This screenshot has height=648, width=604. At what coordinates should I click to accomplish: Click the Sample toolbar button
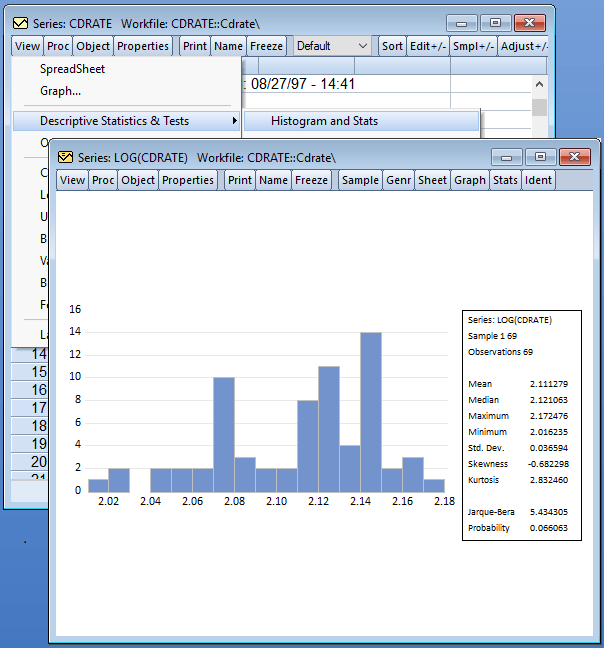[360, 180]
